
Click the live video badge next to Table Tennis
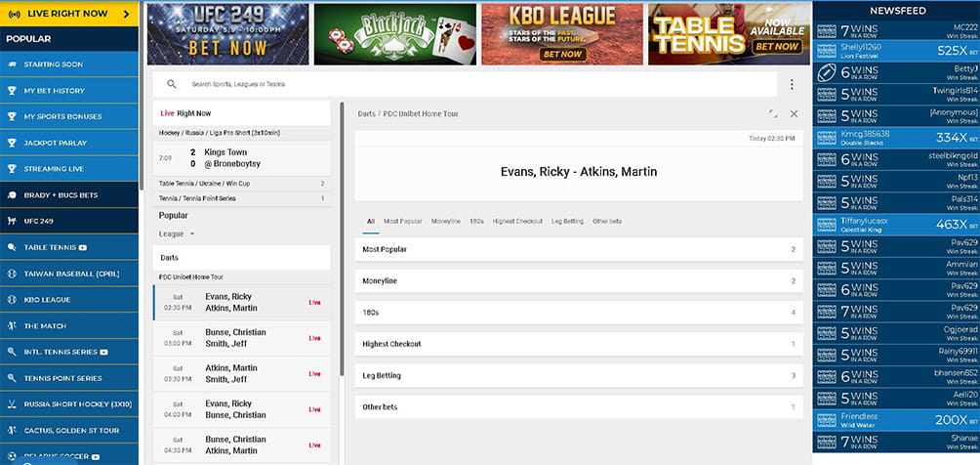pos(83,247)
